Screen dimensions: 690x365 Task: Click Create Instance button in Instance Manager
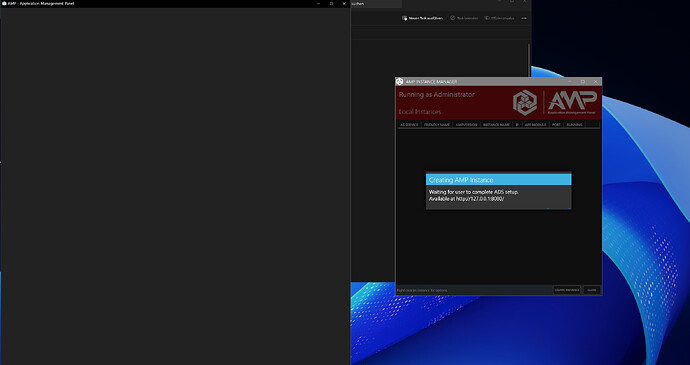tap(567, 290)
